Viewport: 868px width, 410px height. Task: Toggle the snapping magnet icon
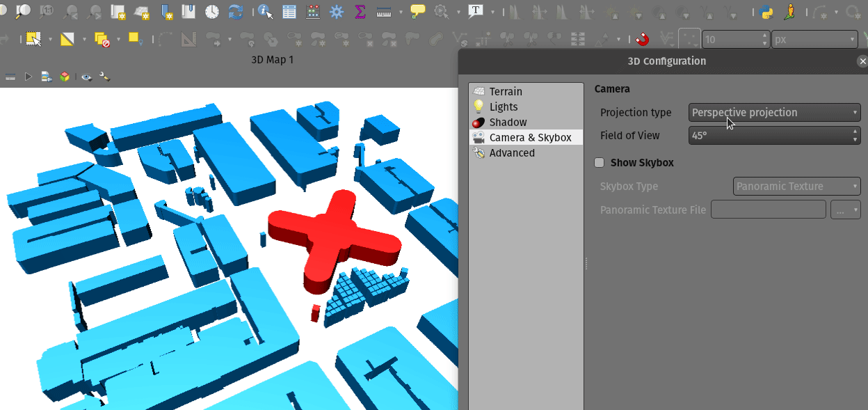point(642,40)
